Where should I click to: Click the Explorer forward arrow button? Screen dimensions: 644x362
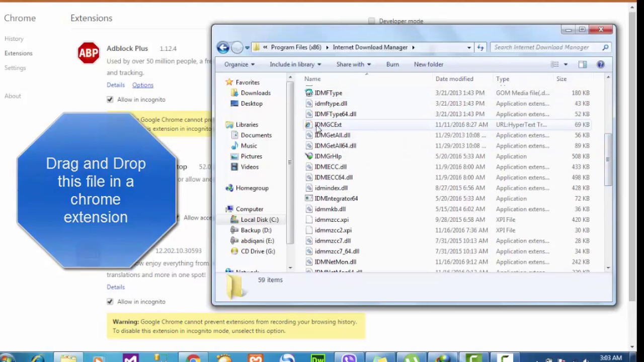(x=237, y=47)
